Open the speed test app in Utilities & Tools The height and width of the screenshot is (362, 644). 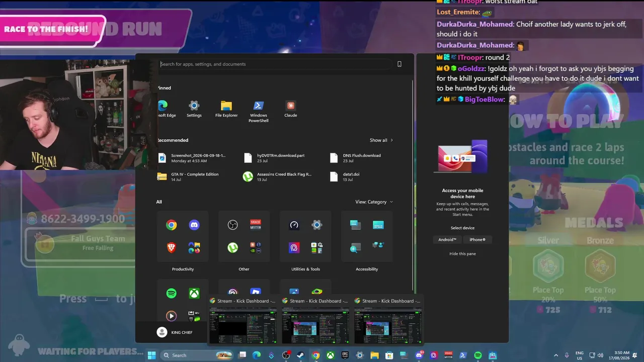pos(294,225)
